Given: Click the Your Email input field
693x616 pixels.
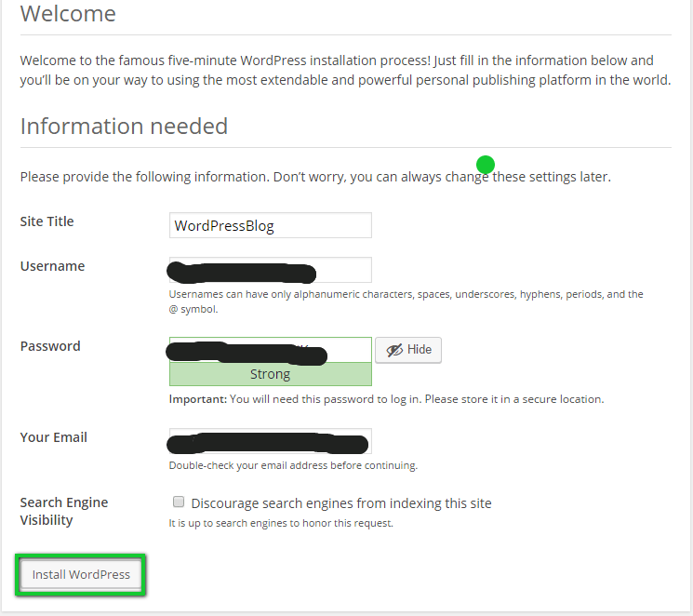Looking at the screenshot, I should (x=271, y=441).
